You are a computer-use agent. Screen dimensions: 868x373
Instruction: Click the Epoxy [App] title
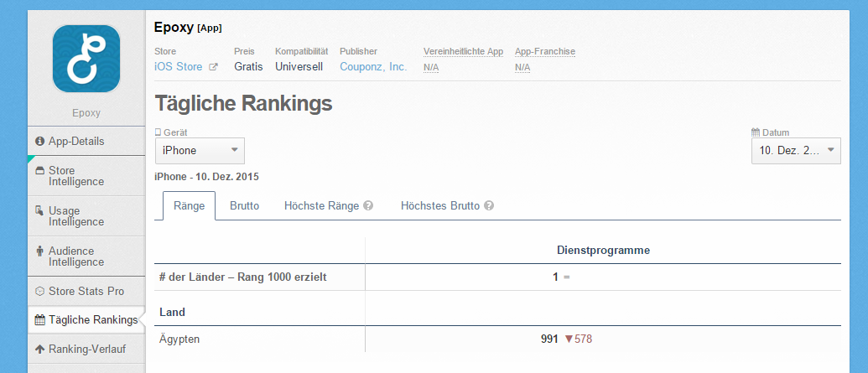tap(188, 27)
